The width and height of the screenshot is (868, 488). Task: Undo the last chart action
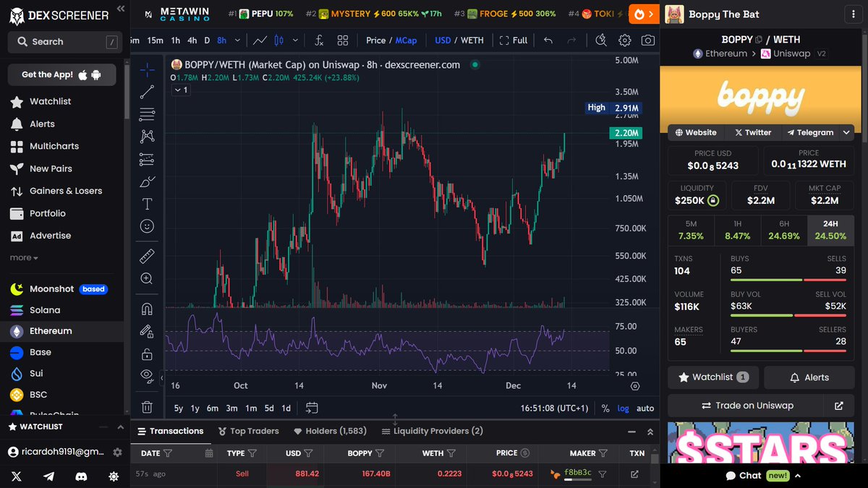(x=548, y=40)
